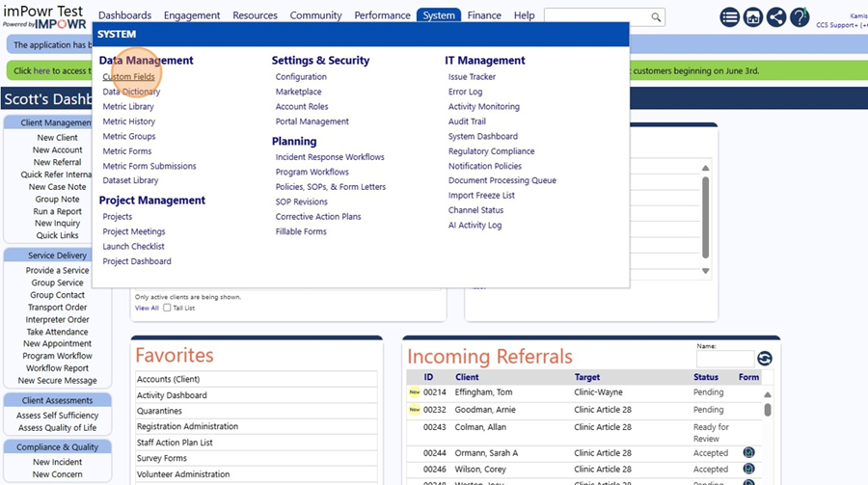This screenshot has height=485, width=868.
Task: Select client Effingham, Tom in referrals
Action: 483,392
